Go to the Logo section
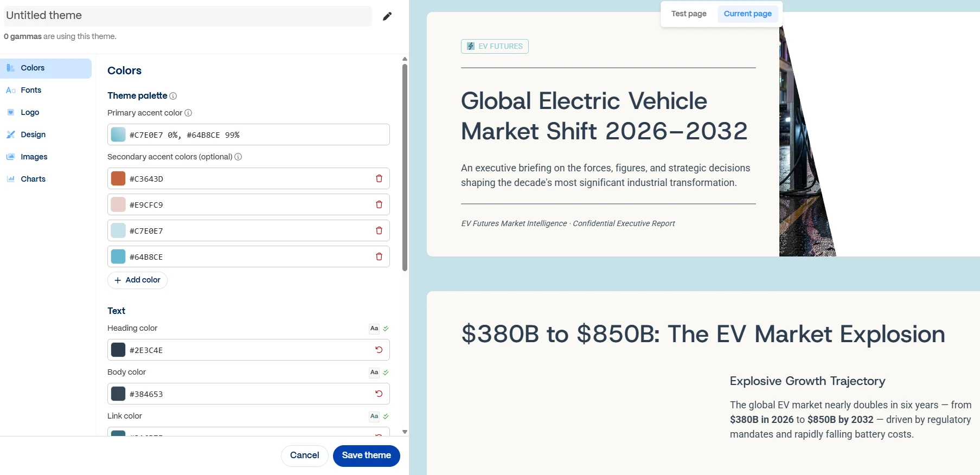The width and height of the screenshot is (980, 475). [x=46, y=113]
